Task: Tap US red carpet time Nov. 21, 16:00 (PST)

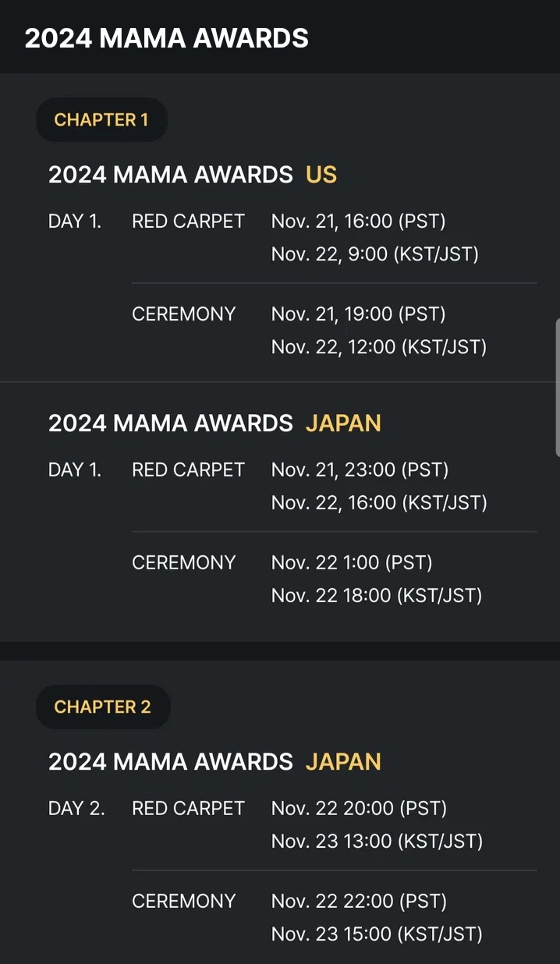Action: (x=358, y=222)
